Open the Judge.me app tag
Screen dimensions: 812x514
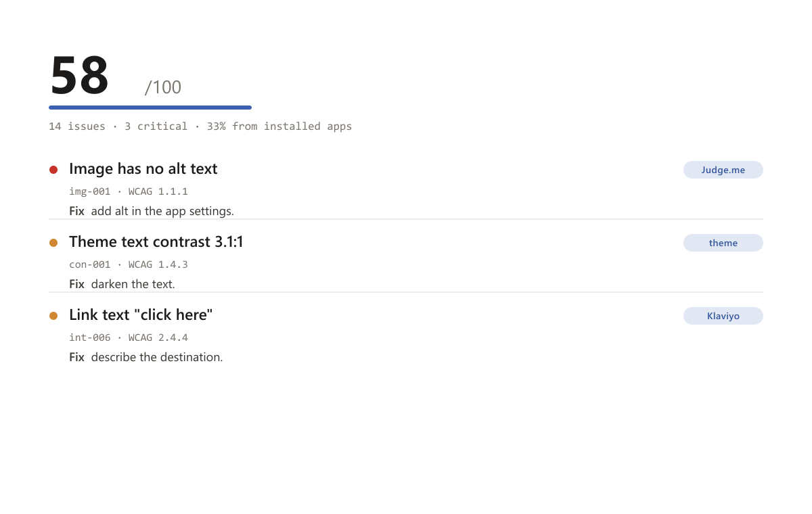(723, 170)
